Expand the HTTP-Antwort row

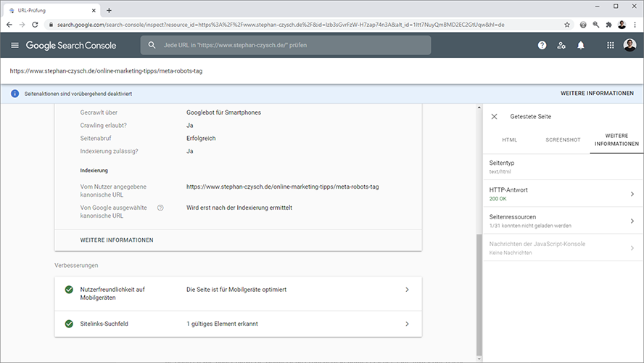[563, 194]
